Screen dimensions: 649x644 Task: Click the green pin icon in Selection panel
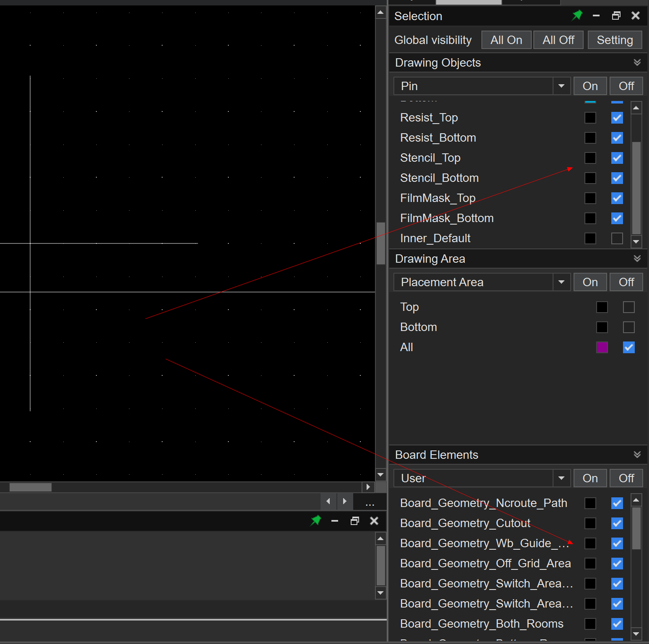(577, 16)
